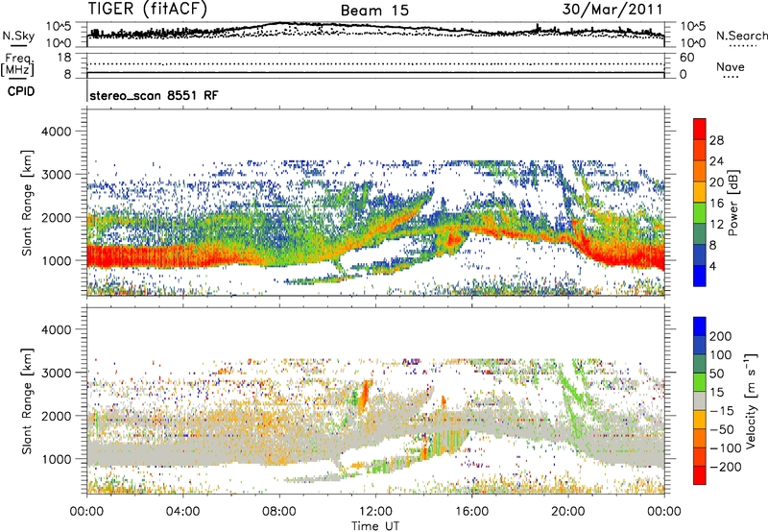768x532 pixels.
Task: Click the '3000' tick of the velocity panel
Action: pyautogui.click(x=56, y=373)
